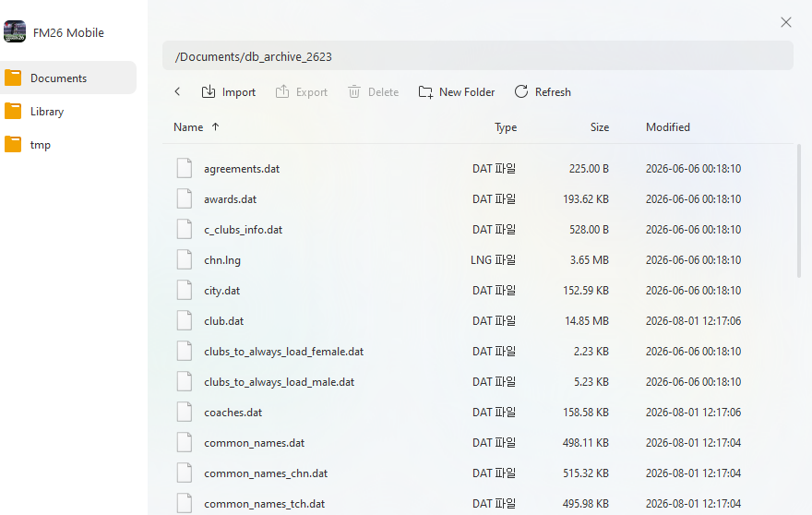Select the city.dat file name
The image size is (812, 515).
point(221,291)
